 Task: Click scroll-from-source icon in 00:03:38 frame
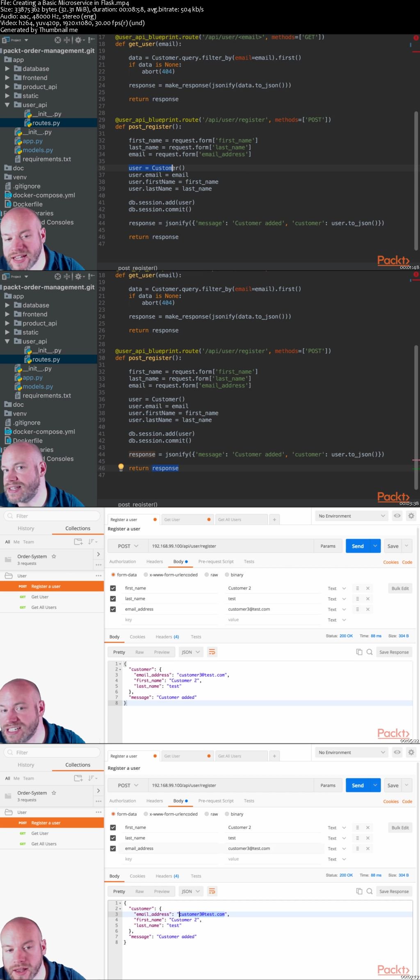tap(58, 276)
